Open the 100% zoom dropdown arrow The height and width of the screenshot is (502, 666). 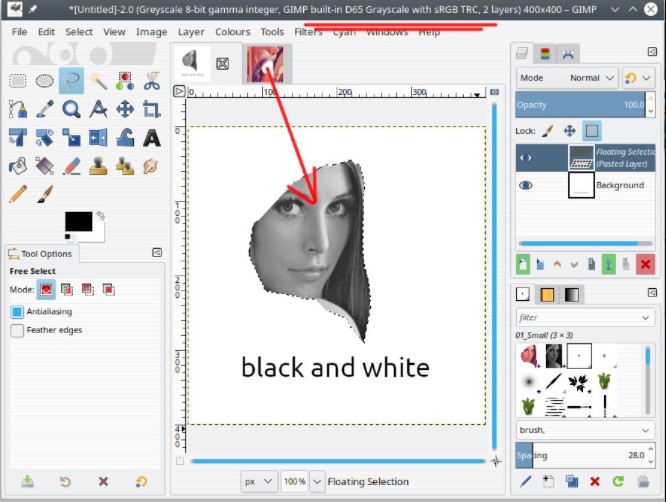[x=317, y=482]
